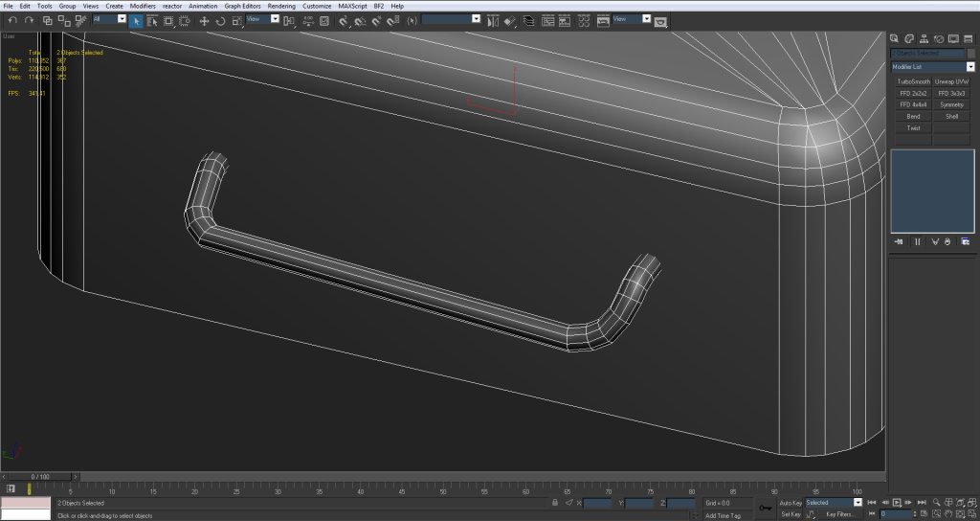Apply the TurboSmooth modifier button
The height and width of the screenshot is (521, 980).
pyautogui.click(x=913, y=82)
